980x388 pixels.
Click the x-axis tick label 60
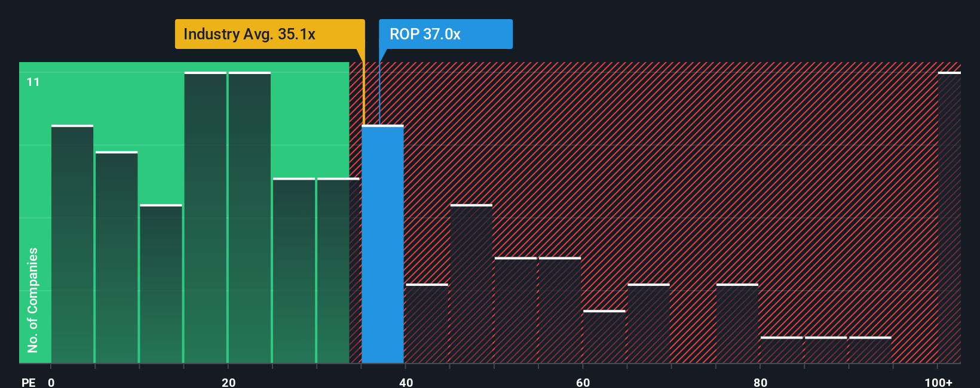[x=583, y=383]
